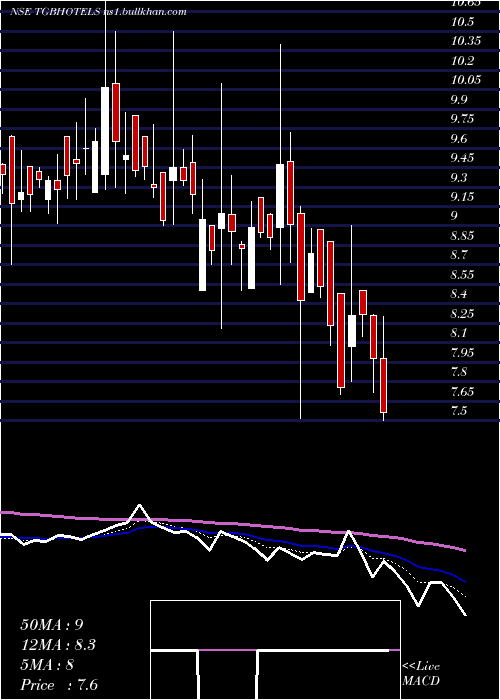Click the 10.35 price axis label

[466, 41]
